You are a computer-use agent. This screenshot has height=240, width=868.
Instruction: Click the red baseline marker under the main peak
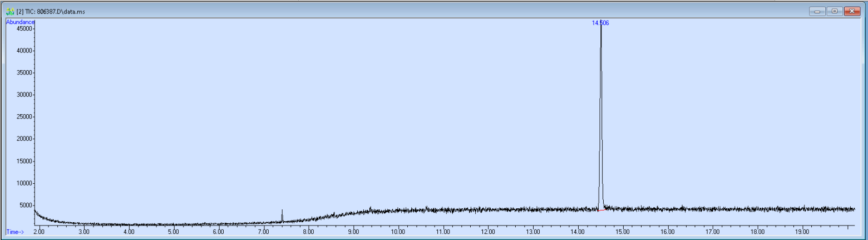click(601, 210)
